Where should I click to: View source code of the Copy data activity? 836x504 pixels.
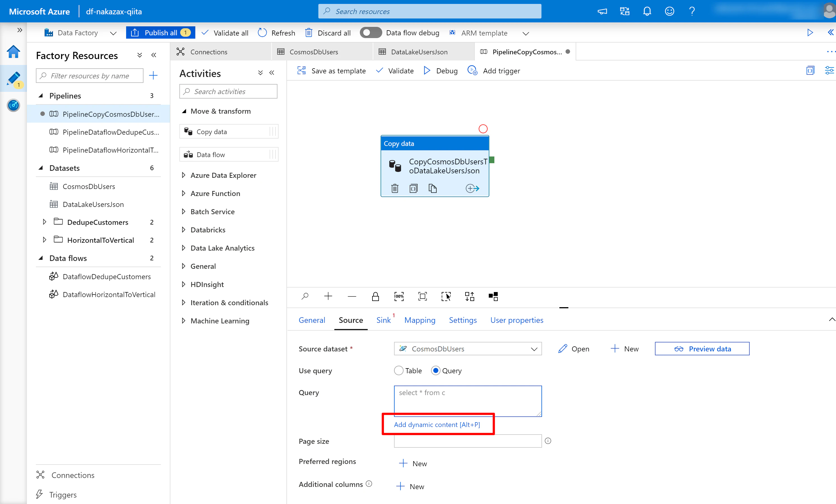[413, 188]
